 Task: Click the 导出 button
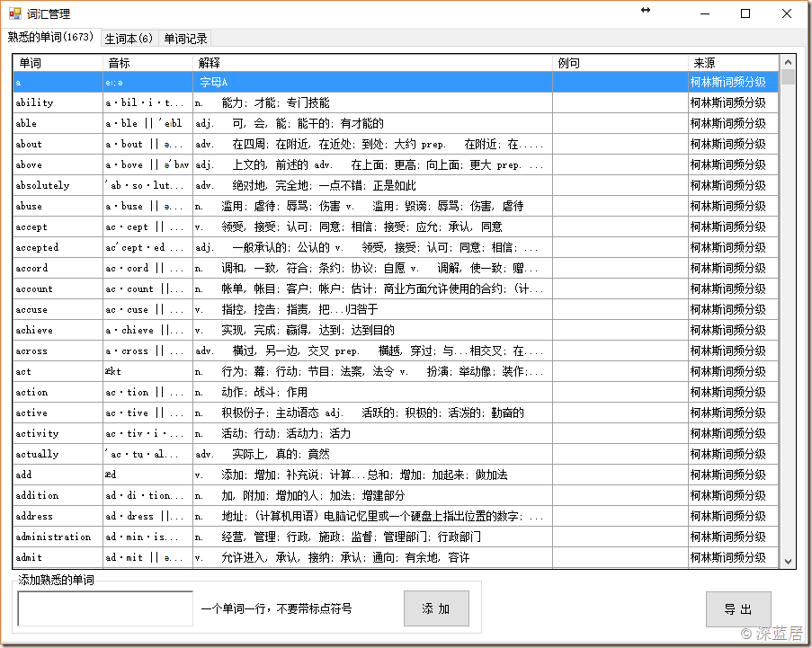click(x=738, y=609)
